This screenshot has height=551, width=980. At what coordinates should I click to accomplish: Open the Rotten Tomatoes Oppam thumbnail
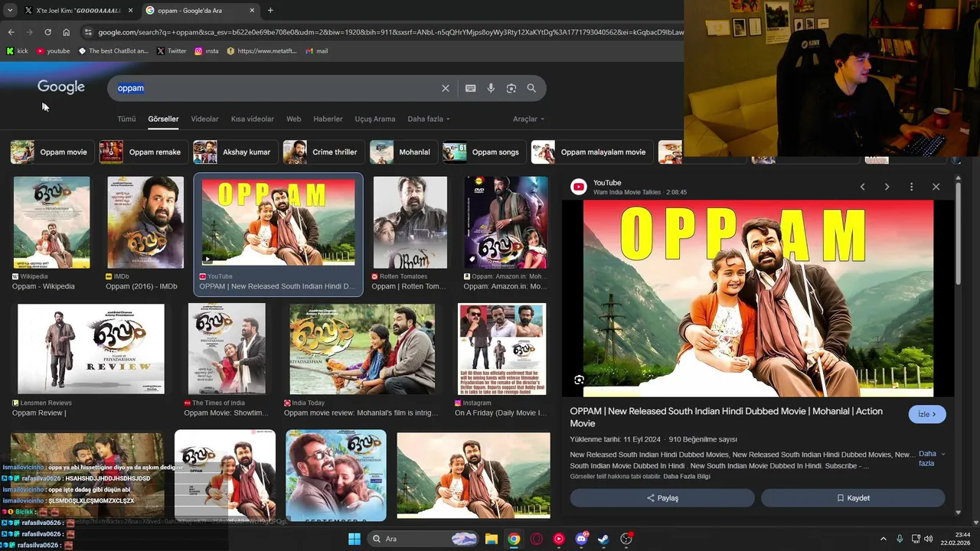(410, 223)
